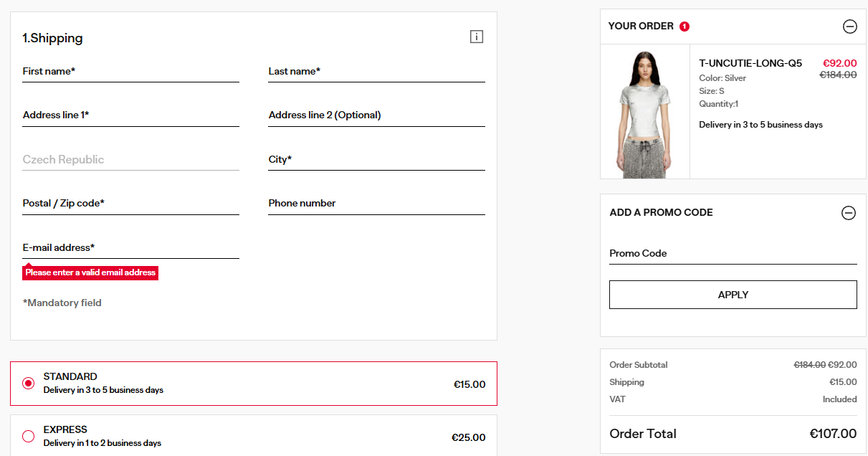Viewport: 868px width, 456px height.
Task: Click Address line 2 optional field
Action: [x=376, y=115]
